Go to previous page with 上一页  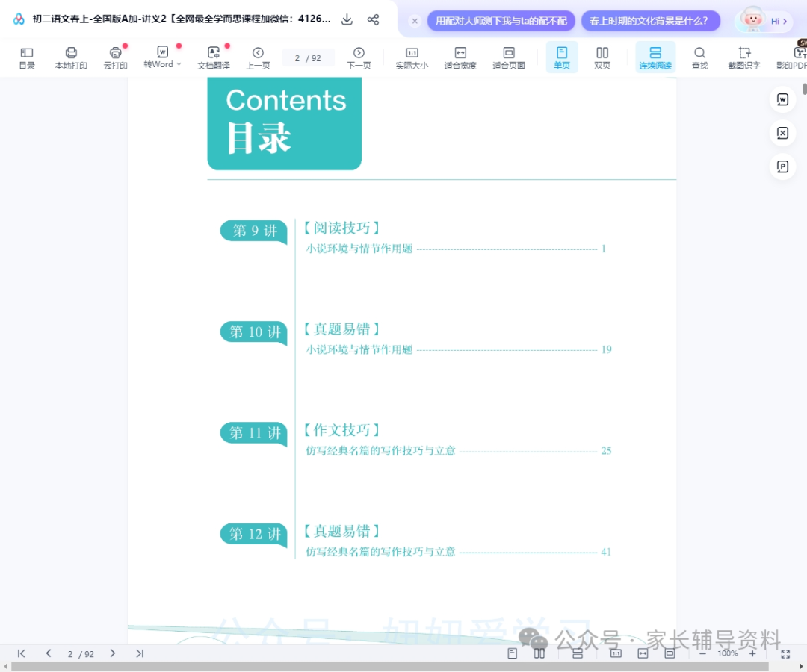click(258, 58)
